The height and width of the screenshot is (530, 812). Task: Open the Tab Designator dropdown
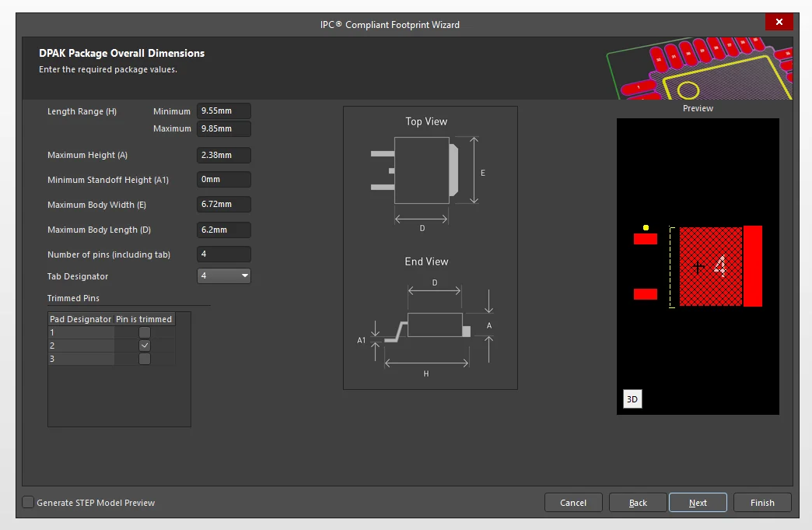pyautogui.click(x=224, y=276)
